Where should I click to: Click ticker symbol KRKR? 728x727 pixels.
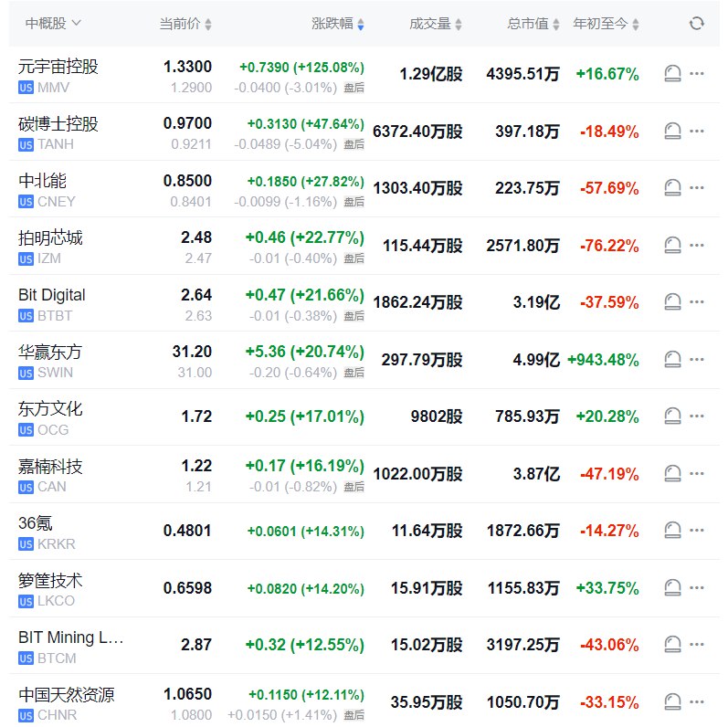tap(57, 544)
